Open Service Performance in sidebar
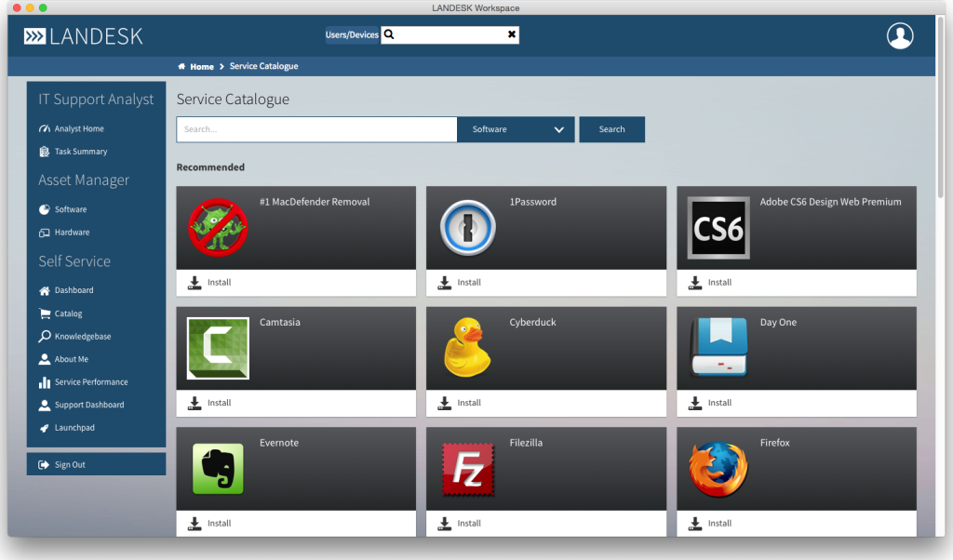This screenshot has height=560, width=953. [x=90, y=381]
